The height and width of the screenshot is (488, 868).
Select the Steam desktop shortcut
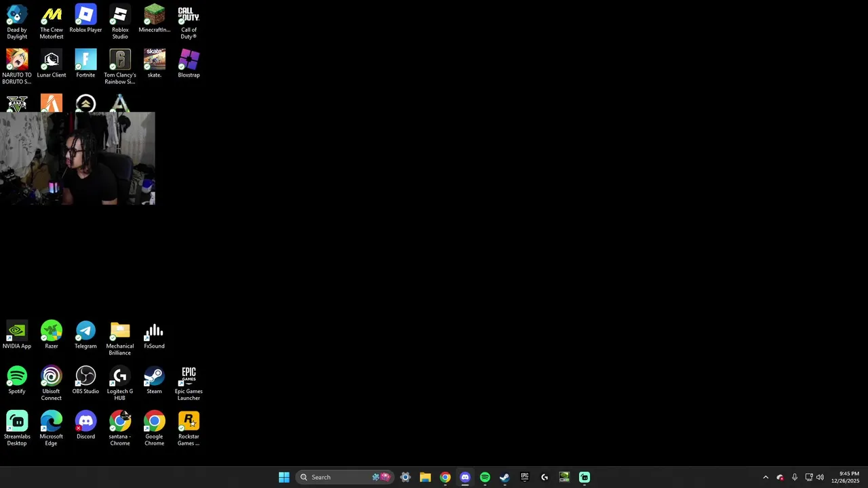154,380
